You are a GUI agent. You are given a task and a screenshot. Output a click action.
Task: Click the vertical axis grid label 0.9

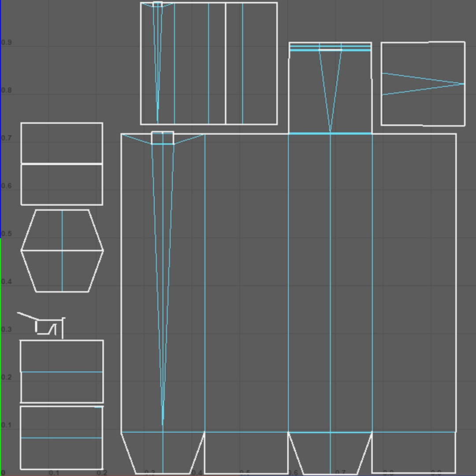[6, 42]
